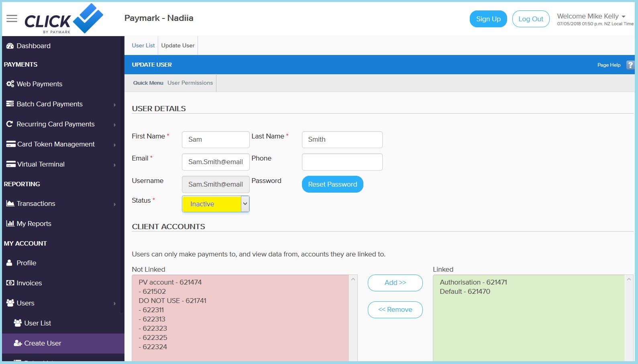The image size is (638, 364).
Task: Click the Users group icon
Action: pos(10,303)
